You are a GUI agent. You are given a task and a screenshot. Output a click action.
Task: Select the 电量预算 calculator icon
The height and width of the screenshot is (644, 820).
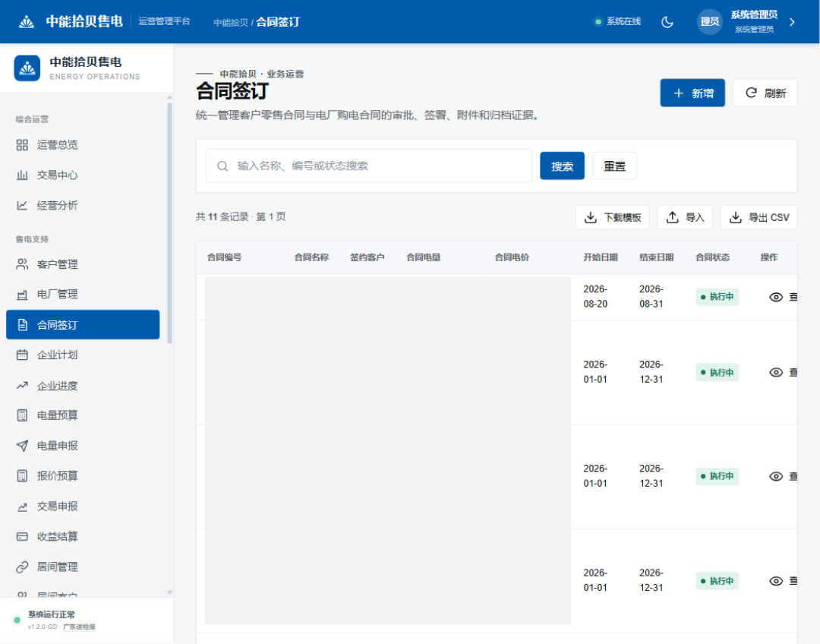22,415
